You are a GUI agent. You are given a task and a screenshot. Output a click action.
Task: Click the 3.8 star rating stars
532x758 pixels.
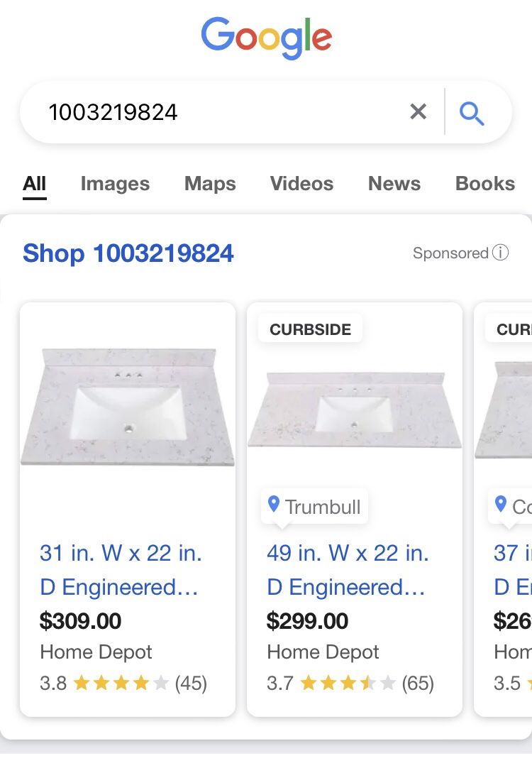pos(121,683)
